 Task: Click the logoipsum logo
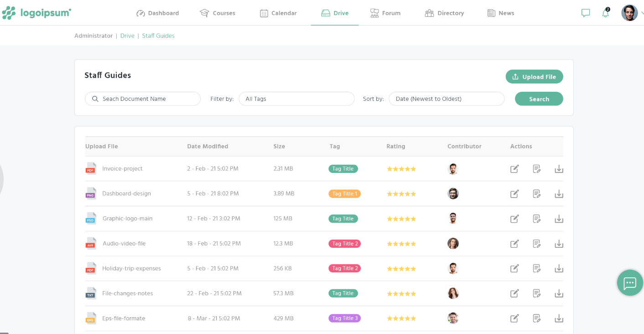[x=36, y=13]
